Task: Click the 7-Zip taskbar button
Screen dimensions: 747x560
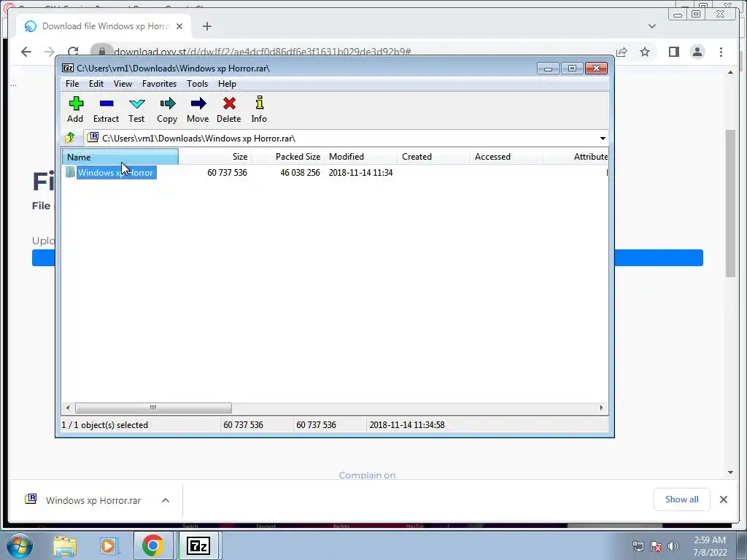Action: [x=198, y=545]
